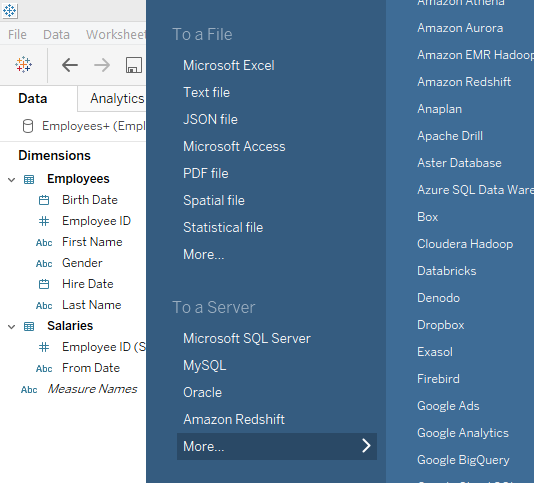Open the File menu
Viewport: 534px width, 483px height.
[17, 34]
